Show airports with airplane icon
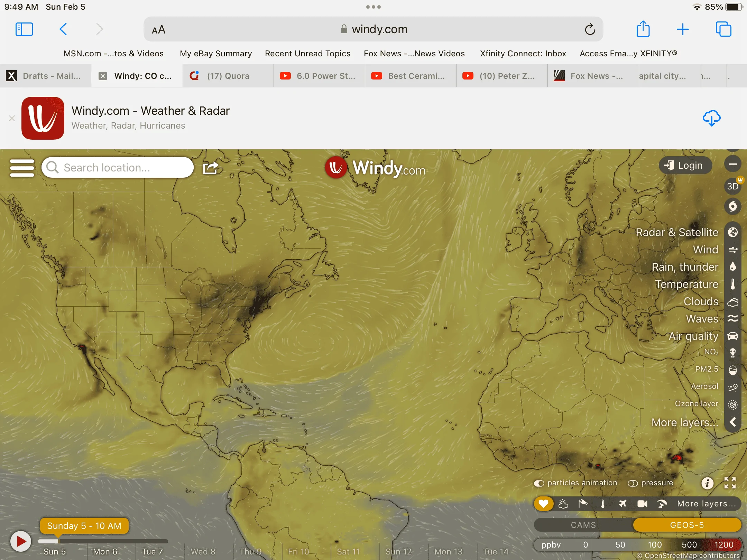The image size is (747, 560). click(622, 504)
